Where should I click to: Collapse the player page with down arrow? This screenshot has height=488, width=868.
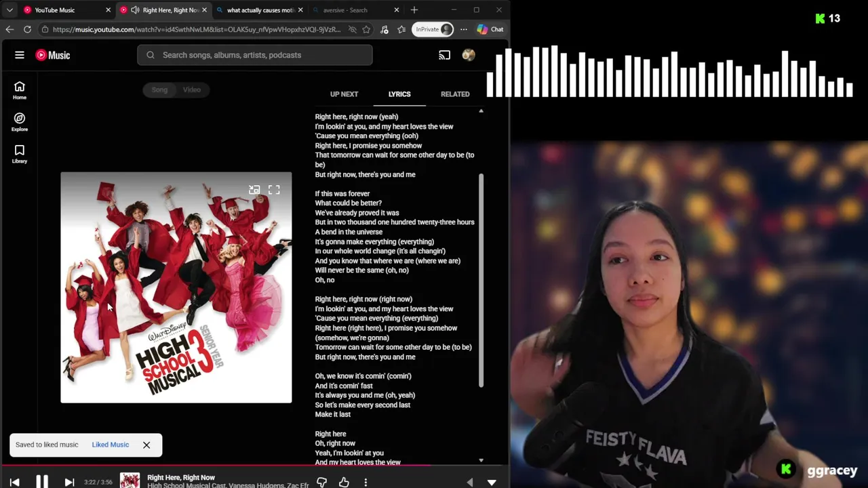click(492, 482)
